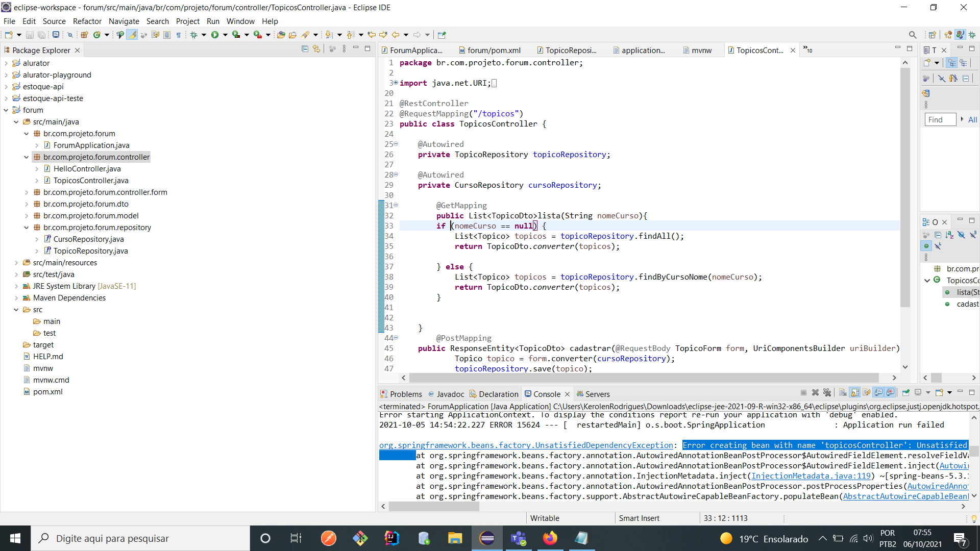980x551 pixels.
Task: Click the Last Edit Location icon
Action: (x=372, y=35)
